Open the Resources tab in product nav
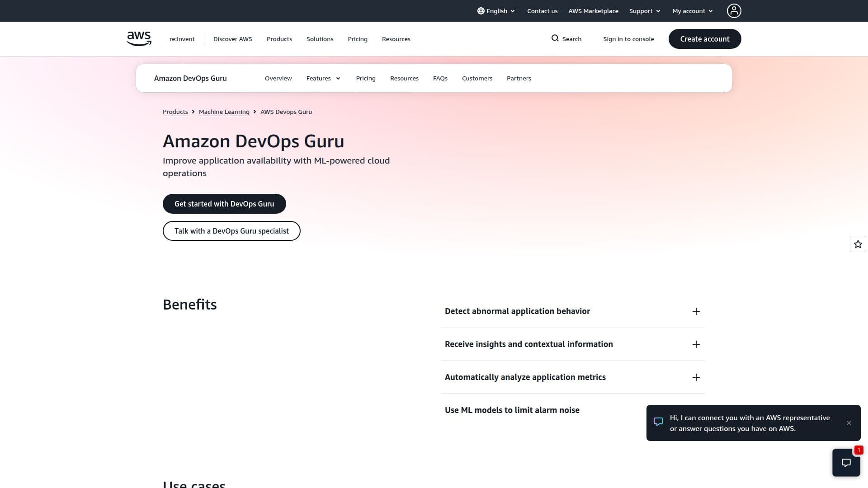868x488 pixels. coord(404,79)
